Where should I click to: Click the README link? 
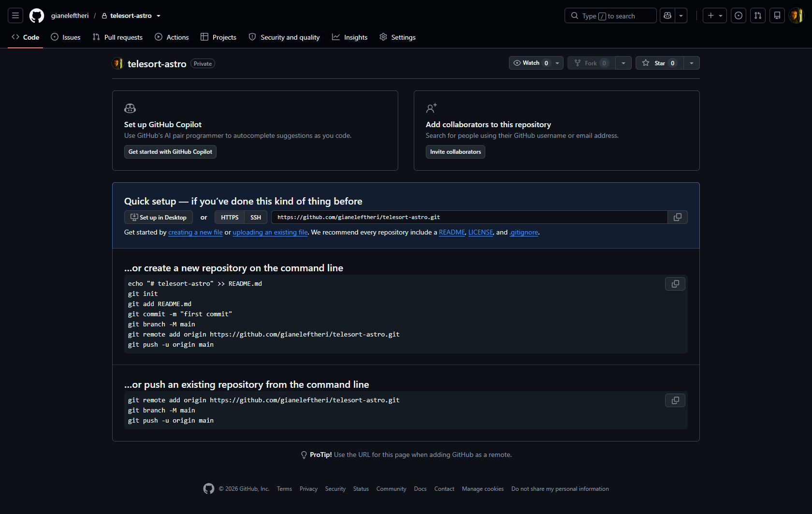click(x=452, y=232)
